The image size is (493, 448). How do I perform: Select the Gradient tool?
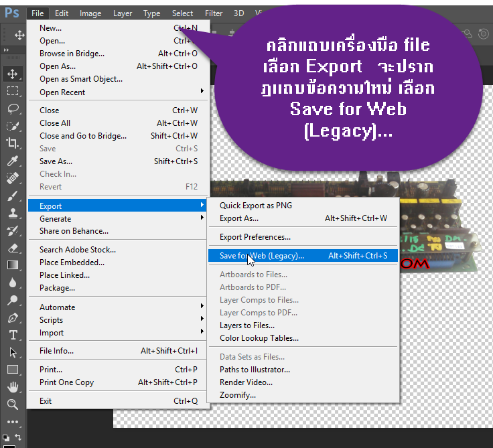click(x=13, y=265)
